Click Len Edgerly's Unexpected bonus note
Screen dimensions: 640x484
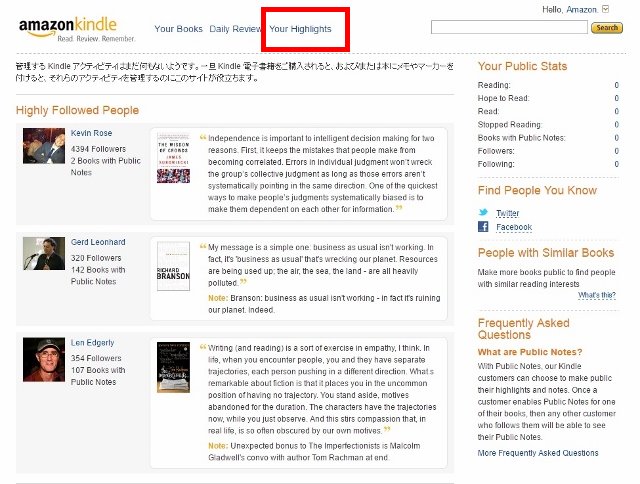pyautogui.click(x=314, y=451)
